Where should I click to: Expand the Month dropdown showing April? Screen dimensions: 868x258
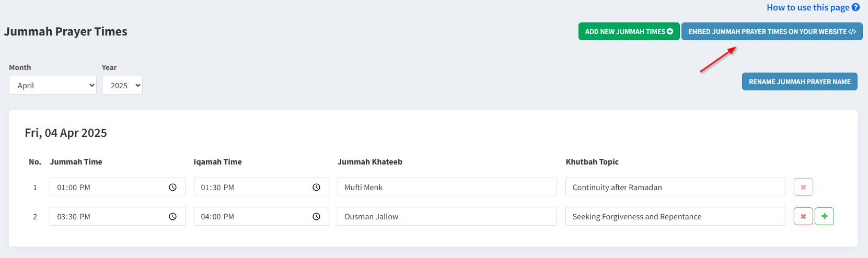click(53, 85)
